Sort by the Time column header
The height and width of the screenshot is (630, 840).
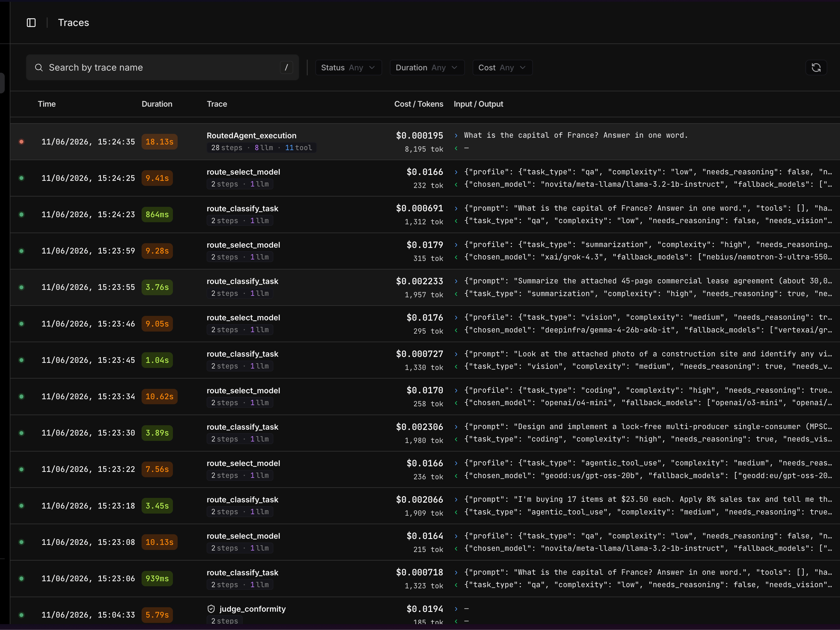point(47,104)
